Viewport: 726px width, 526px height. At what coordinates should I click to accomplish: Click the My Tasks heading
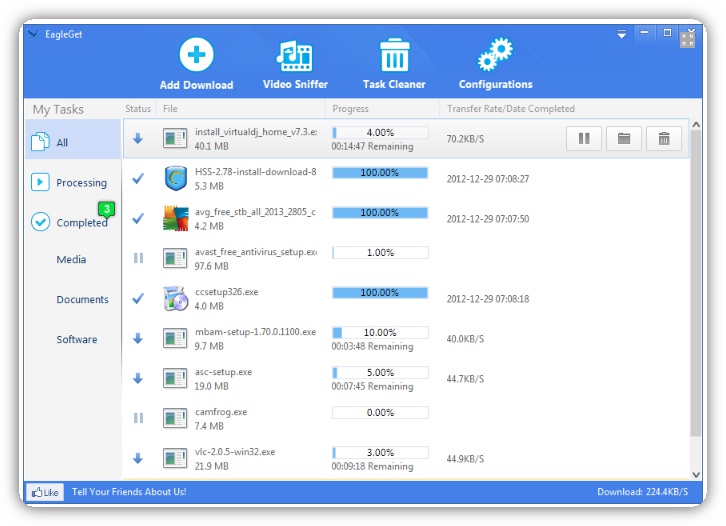[x=58, y=109]
